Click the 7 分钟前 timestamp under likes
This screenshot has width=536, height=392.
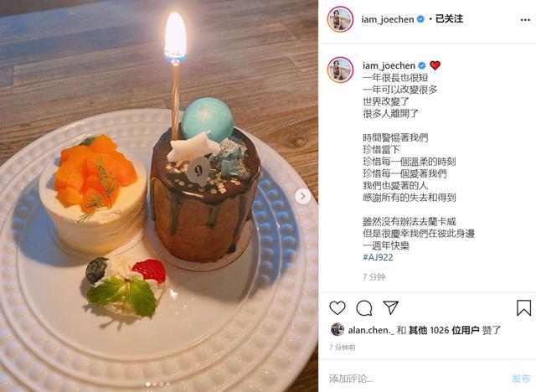[x=343, y=348]
